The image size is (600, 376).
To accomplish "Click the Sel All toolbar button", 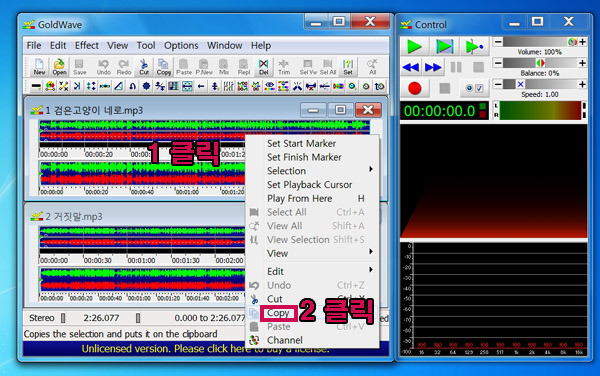I will (x=328, y=67).
